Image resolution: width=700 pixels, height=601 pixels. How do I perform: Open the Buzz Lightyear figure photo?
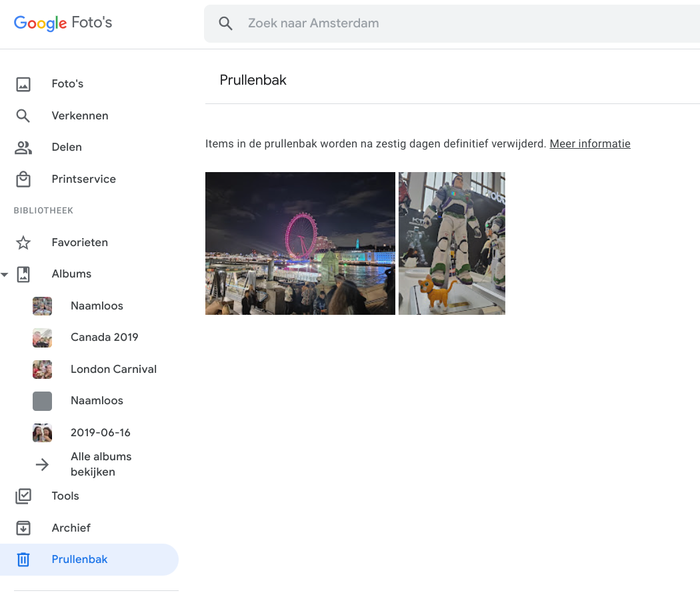pyautogui.click(x=452, y=243)
